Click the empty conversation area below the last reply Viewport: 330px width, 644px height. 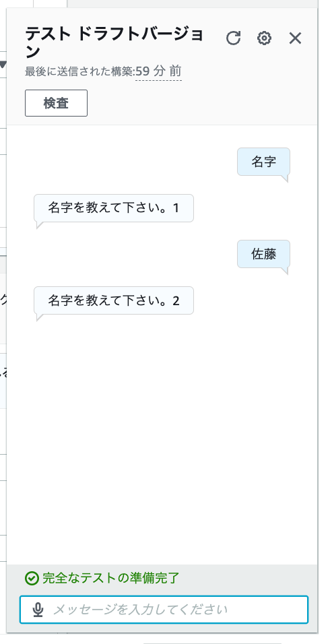pyautogui.click(x=162, y=439)
